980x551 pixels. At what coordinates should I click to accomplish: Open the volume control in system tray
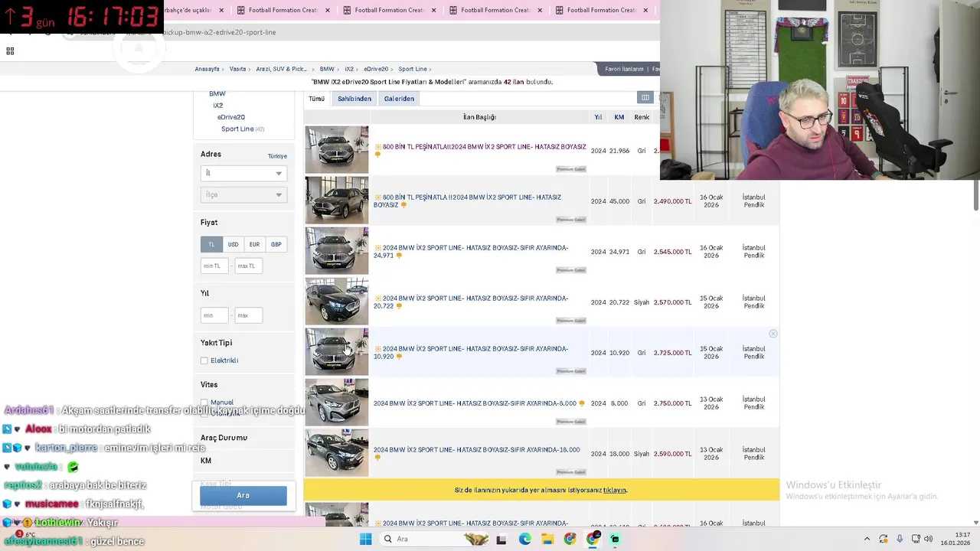click(928, 539)
